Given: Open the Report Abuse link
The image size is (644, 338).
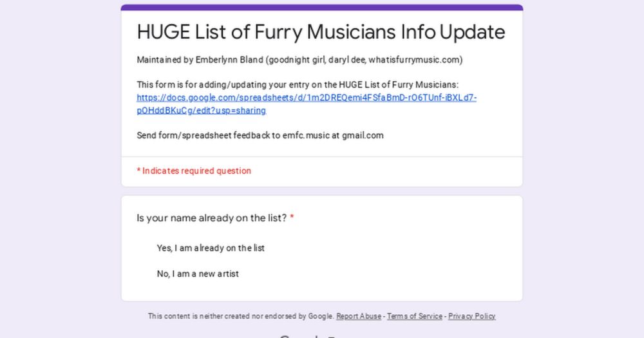Looking at the screenshot, I should (359, 316).
